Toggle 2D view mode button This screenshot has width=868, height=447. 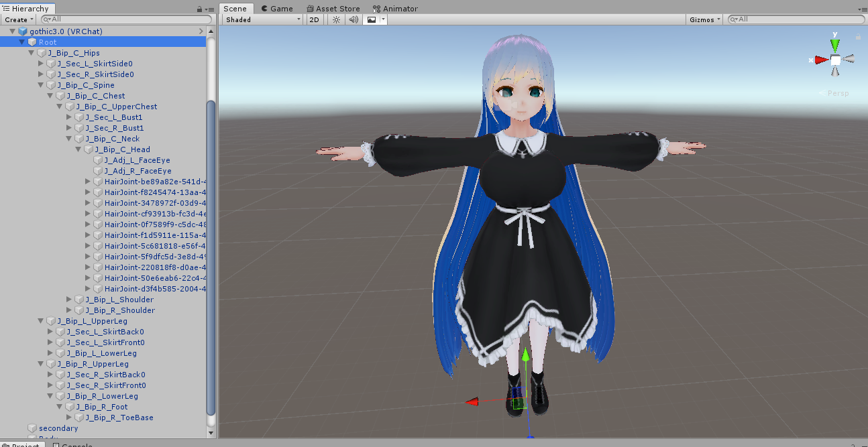coord(314,19)
